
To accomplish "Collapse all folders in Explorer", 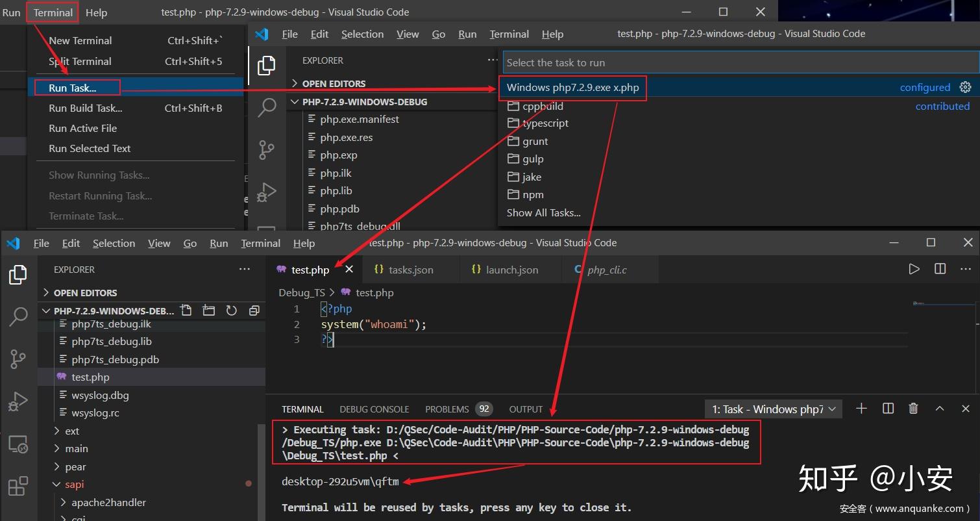I will click(254, 311).
